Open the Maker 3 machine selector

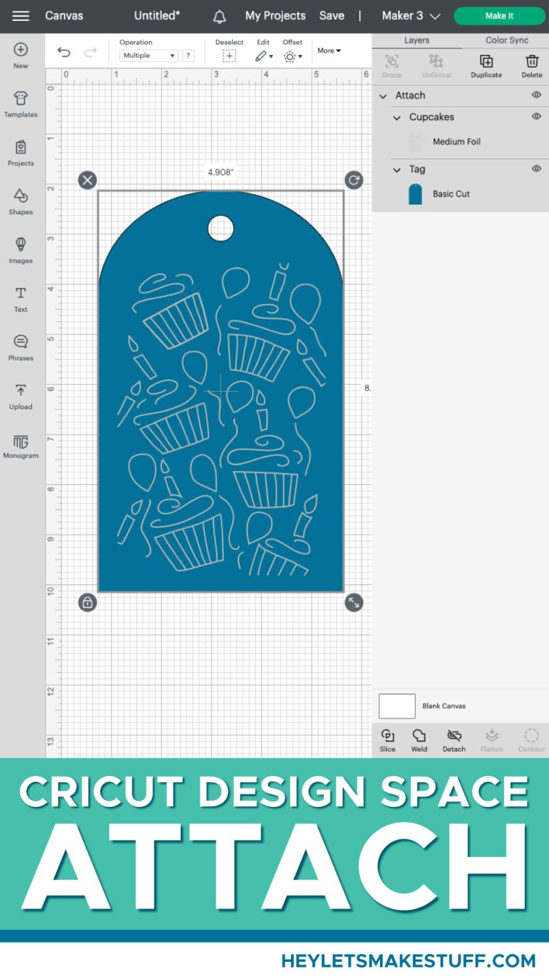[x=411, y=16]
